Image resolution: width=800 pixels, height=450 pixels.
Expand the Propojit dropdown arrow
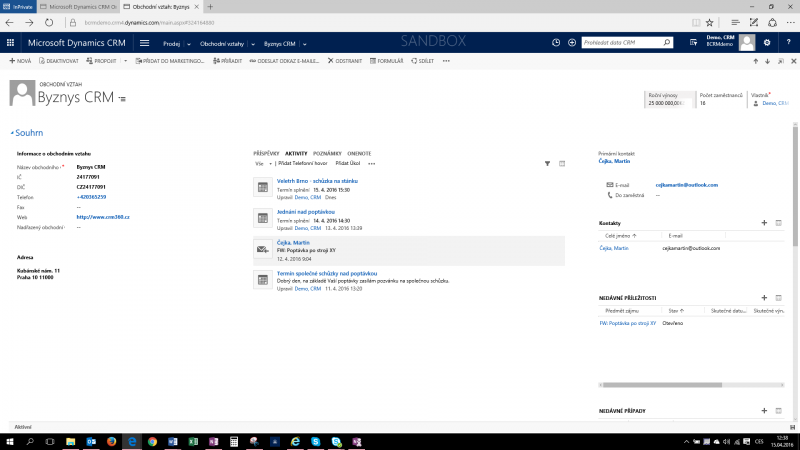click(126, 61)
